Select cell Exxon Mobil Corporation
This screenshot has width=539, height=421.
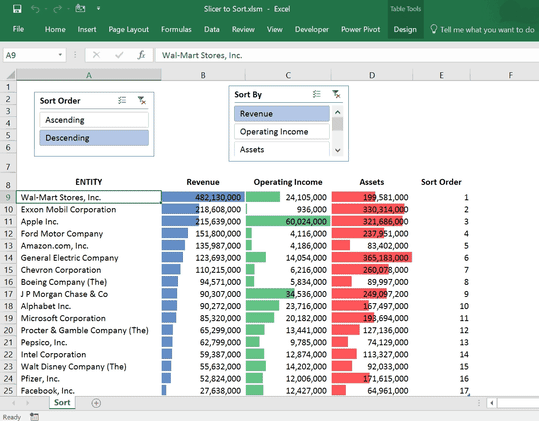click(x=89, y=210)
